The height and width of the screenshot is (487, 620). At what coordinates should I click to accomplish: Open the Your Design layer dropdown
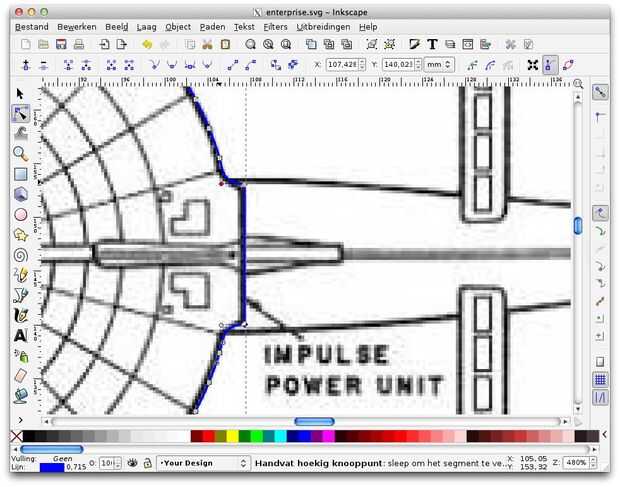point(204,463)
